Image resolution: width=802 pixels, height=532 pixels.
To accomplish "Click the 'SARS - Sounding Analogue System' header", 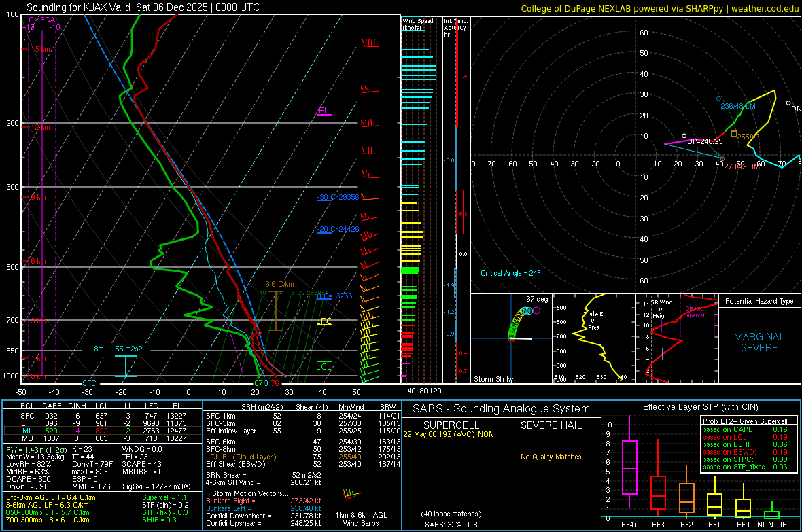I will point(502,409).
